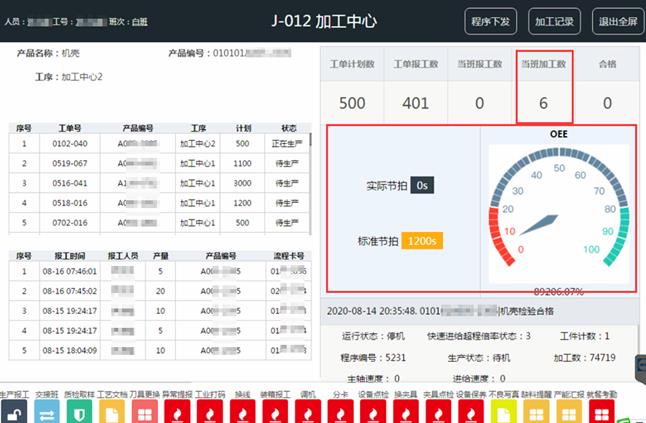The height and width of the screenshot is (423, 646).
Task: Click the 工单号 table header
Action: tap(70, 129)
